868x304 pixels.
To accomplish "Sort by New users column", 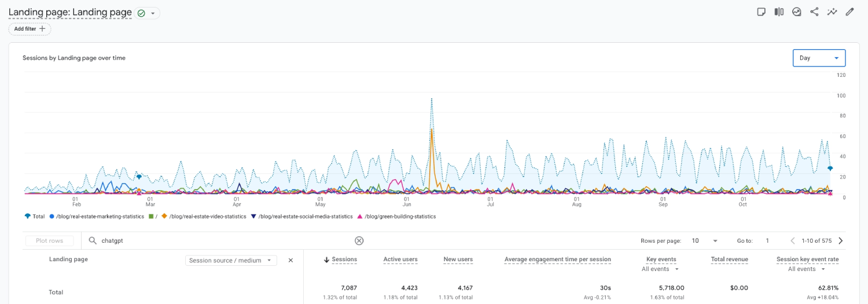I will pyautogui.click(x=458, y=259).
